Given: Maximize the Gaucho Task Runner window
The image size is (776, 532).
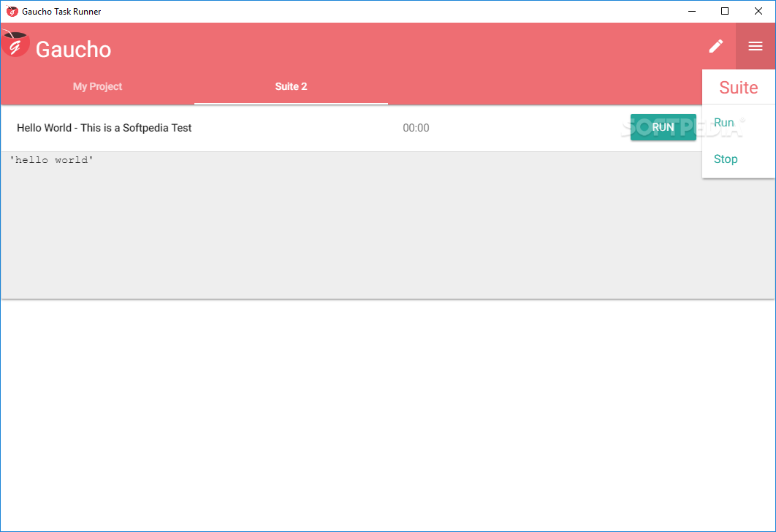Looking at the screenshot, I should (x=725, y=12).
